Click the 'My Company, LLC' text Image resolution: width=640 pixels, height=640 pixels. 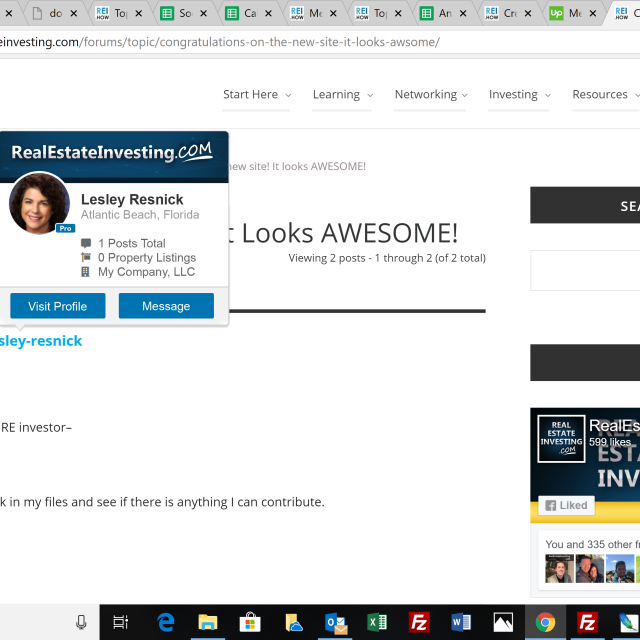[x=146, y=272]
